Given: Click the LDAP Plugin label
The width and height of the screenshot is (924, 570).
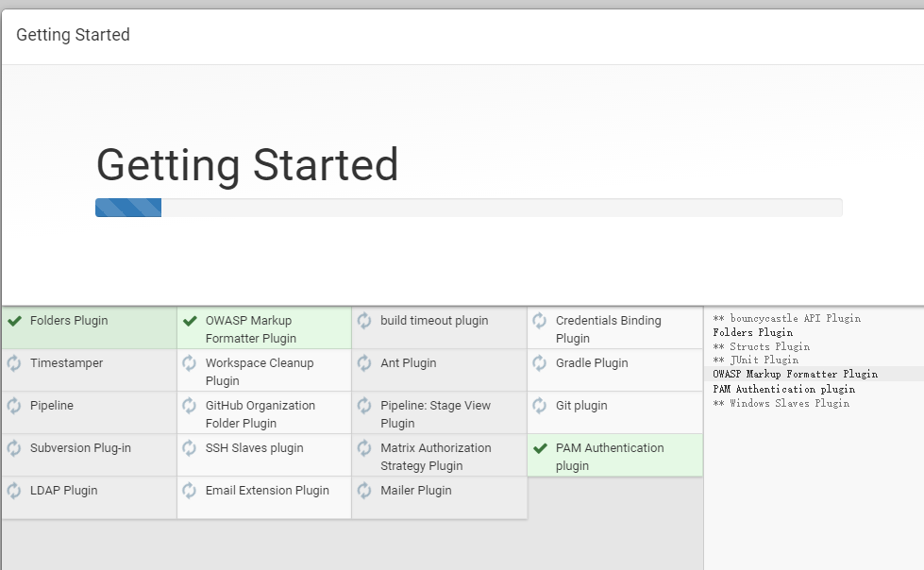Looking at the screenshot, I should click(x=63, y=491).
